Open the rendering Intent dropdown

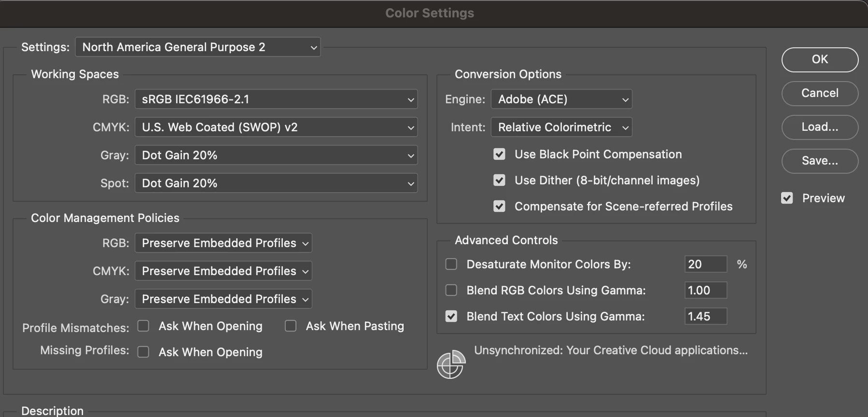click(x=561, y=127)
